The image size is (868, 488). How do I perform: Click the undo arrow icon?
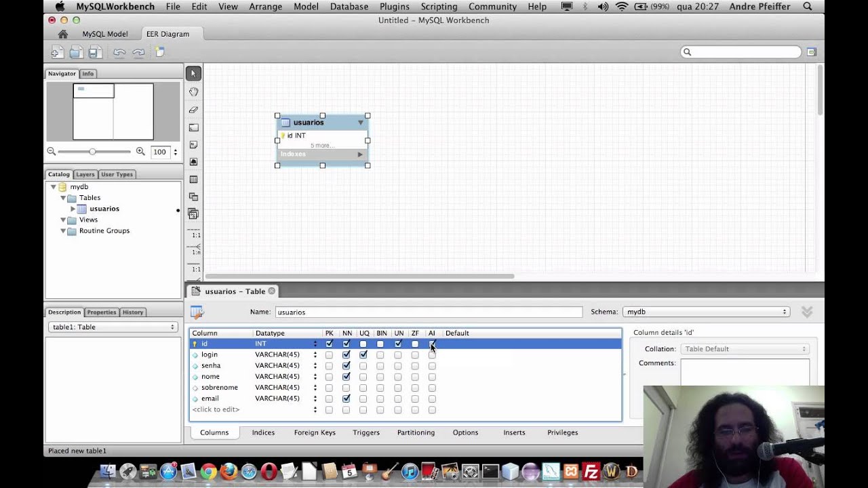pyautogui.click(x=119, y=52)
